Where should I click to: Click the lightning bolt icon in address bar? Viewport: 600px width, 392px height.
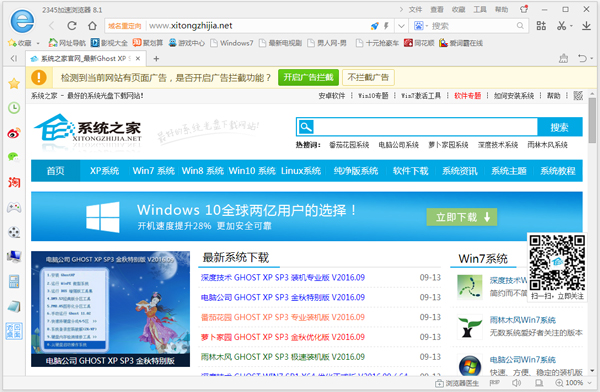386,26
